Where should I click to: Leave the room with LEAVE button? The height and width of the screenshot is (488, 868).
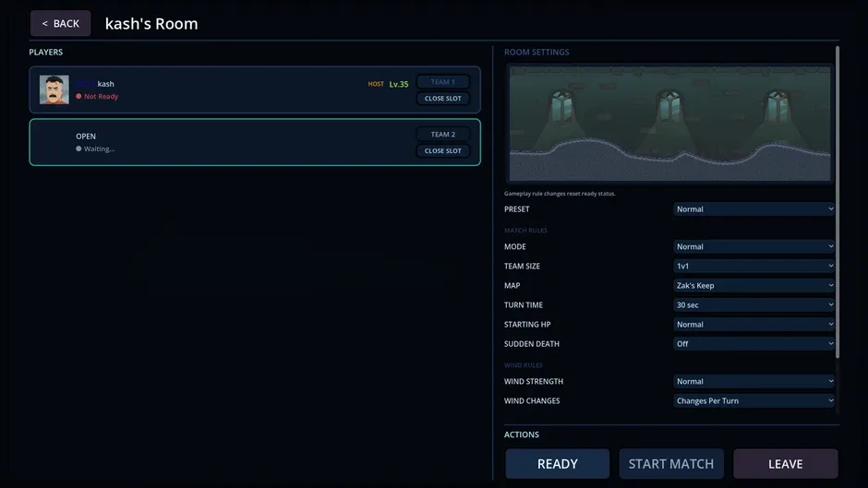[786, 464]
